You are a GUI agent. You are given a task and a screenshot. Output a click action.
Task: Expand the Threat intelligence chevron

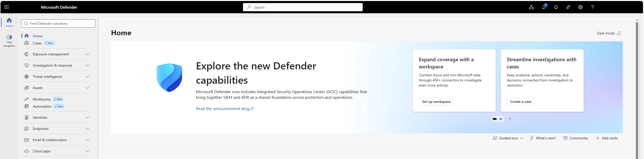pos(87,77)
